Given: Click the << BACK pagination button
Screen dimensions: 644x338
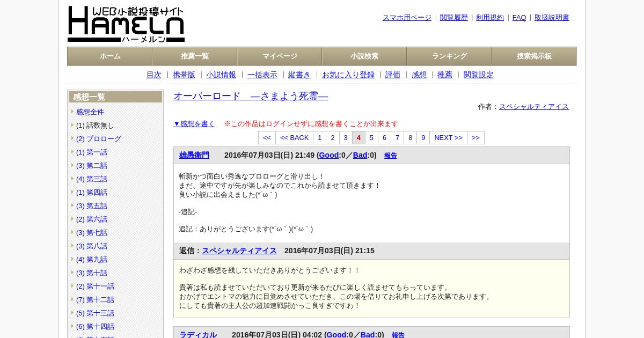Looking at the screenshot, I should [294, 138].
